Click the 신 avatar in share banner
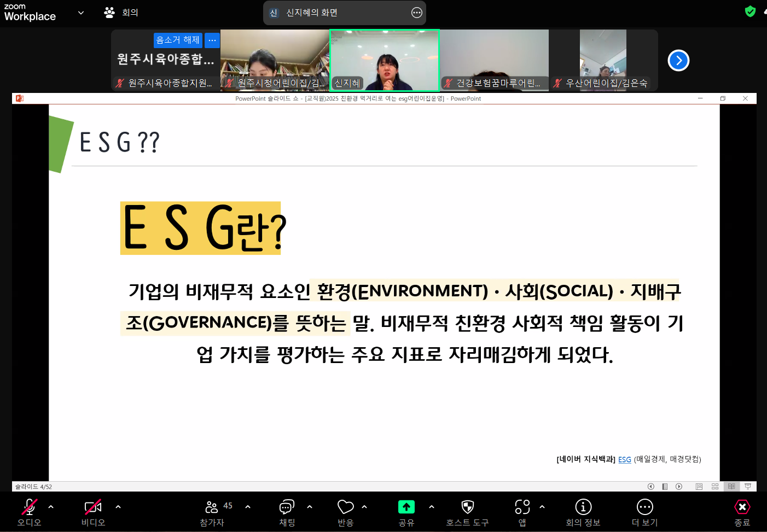Viewport: 767px width, 532px height. coord(274,13)
